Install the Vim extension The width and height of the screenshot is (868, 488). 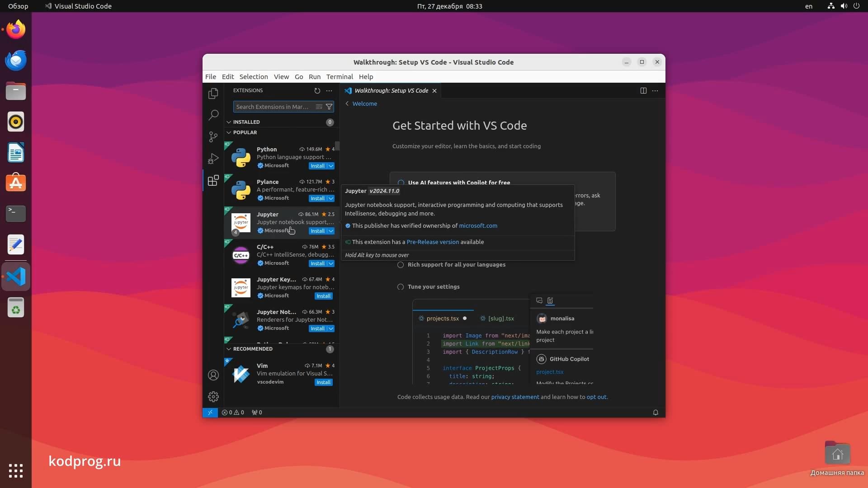pyautogui.click(x=324, y=383)
